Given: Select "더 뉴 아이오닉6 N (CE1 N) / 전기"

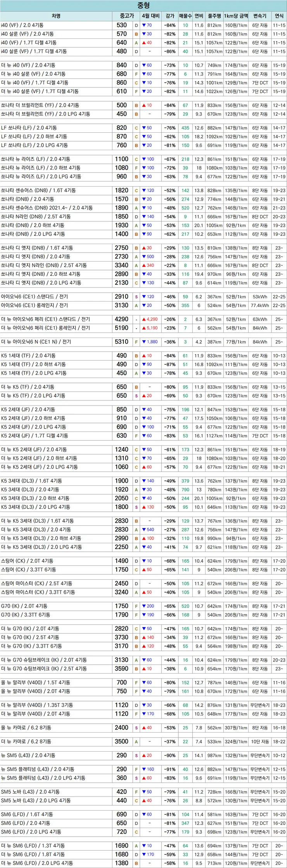Looking at the screenshot, I should pyautogui.click(x=36, y=342).
